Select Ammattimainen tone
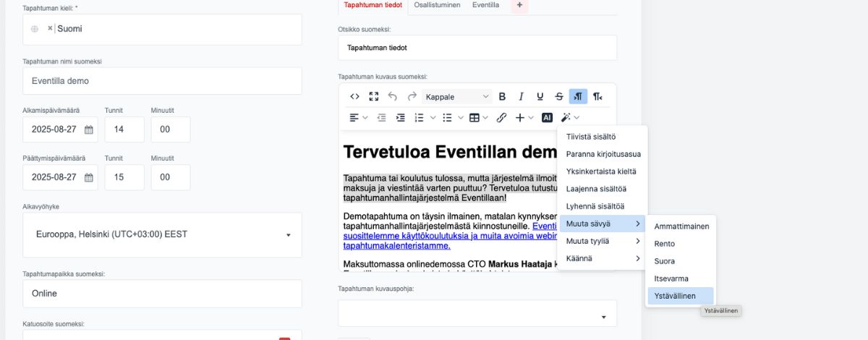The image size is (868, 340). (681, 226)
